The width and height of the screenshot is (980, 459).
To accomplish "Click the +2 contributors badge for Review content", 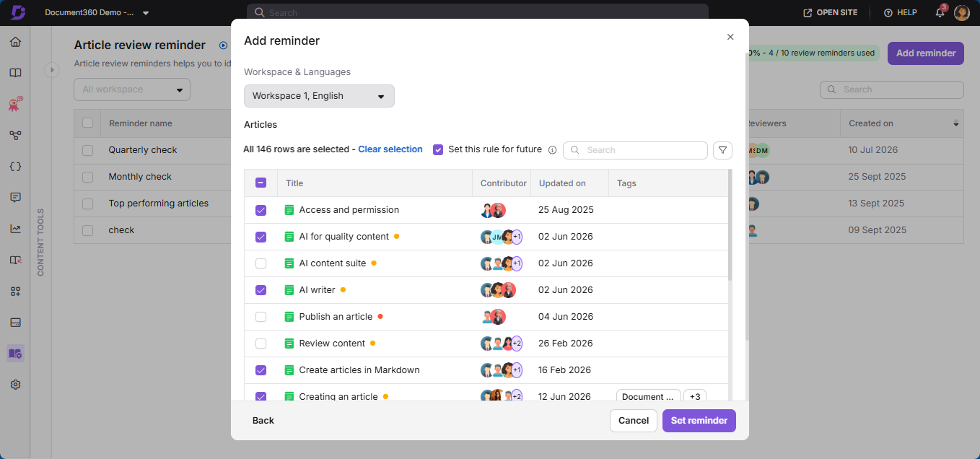I will pyautogui.click(x=517, y=344).
